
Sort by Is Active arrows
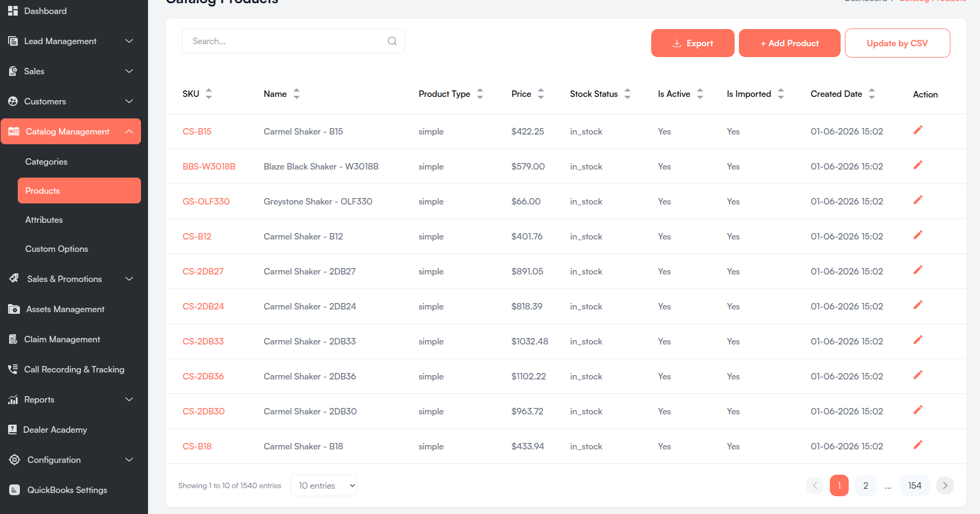click(x=700, y=94)
